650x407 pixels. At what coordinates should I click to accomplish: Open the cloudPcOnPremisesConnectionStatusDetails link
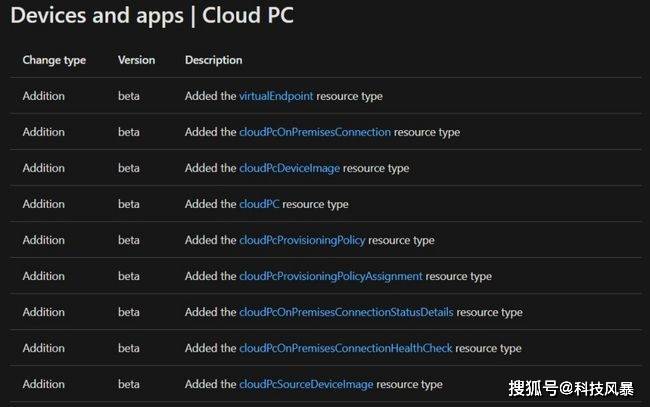(x=346, y=313)
